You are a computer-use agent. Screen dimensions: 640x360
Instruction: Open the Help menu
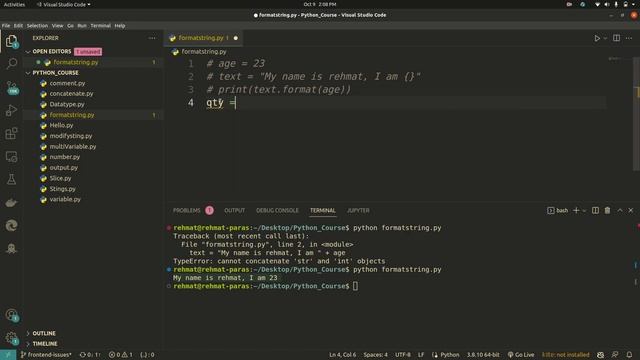(x=120, y=25)
